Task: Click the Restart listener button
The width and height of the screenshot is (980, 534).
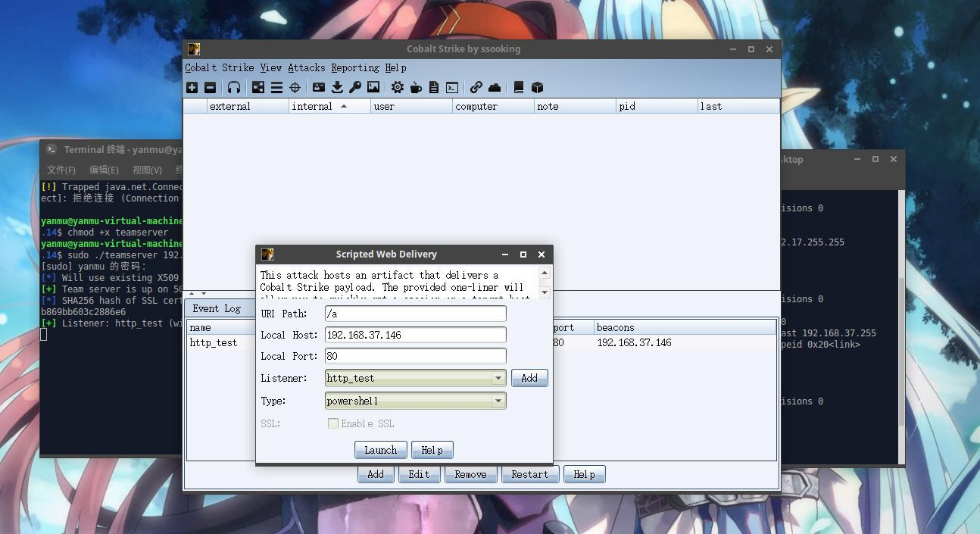Action: (529, 474)
